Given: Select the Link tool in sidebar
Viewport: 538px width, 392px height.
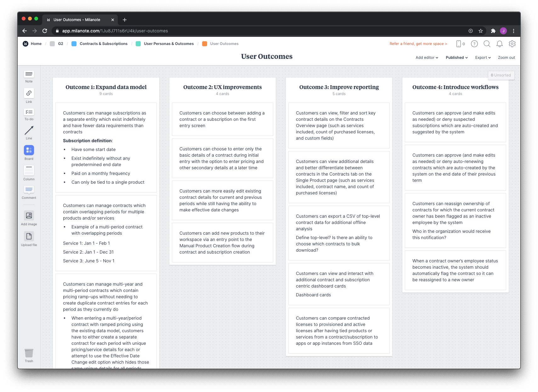Looking at the screenshot, I should tap(29, 96).
